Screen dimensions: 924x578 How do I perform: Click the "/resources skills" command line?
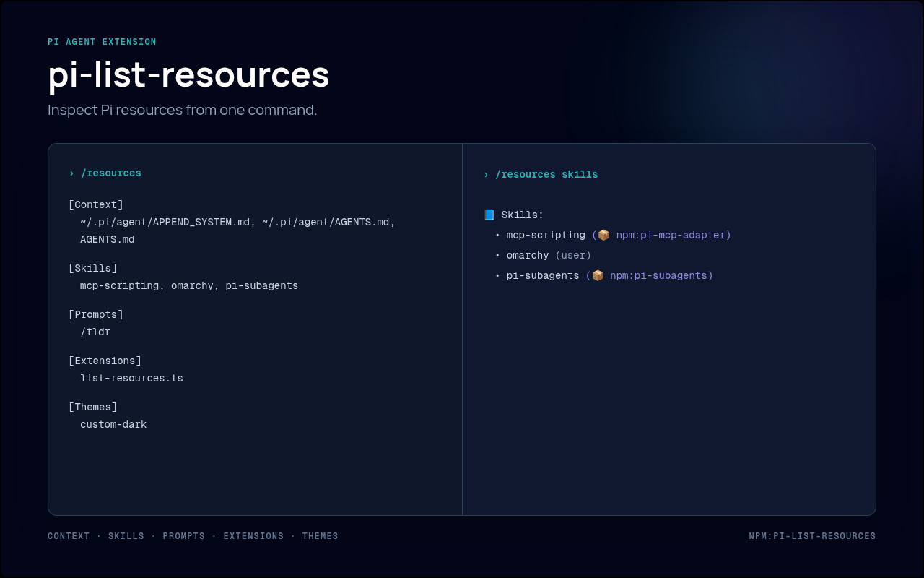(x=546, y=175)
